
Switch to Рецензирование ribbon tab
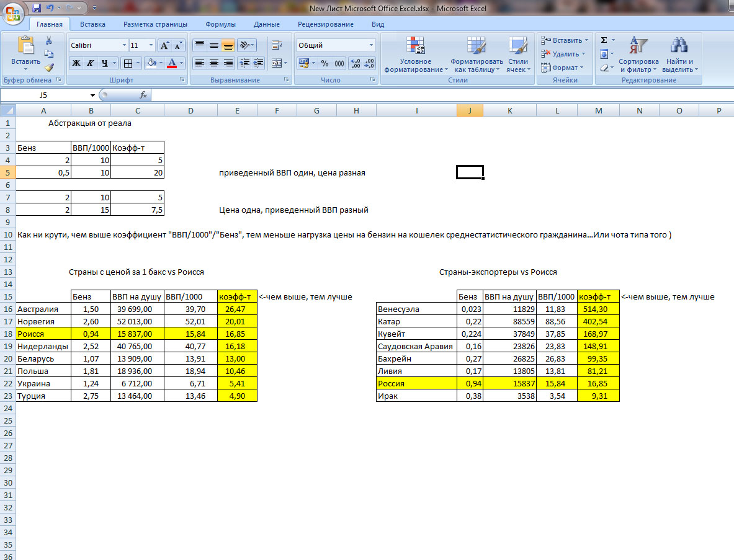[326, 24]
